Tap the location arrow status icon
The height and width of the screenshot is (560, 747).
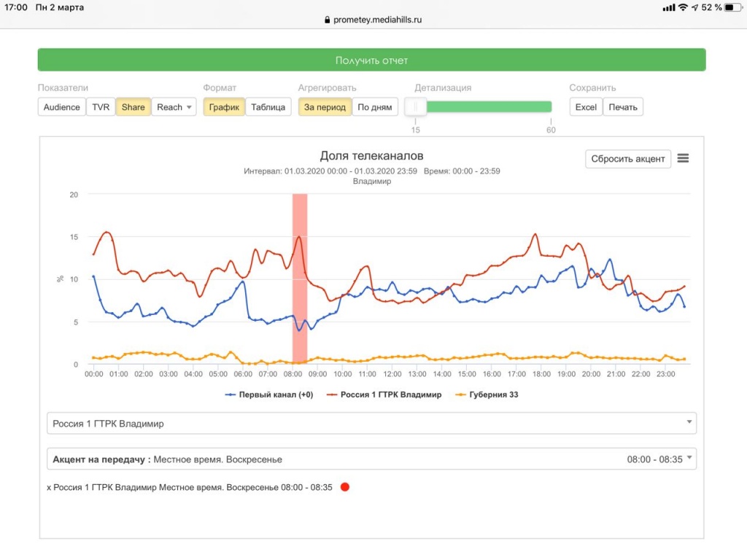tap(695, 7)
